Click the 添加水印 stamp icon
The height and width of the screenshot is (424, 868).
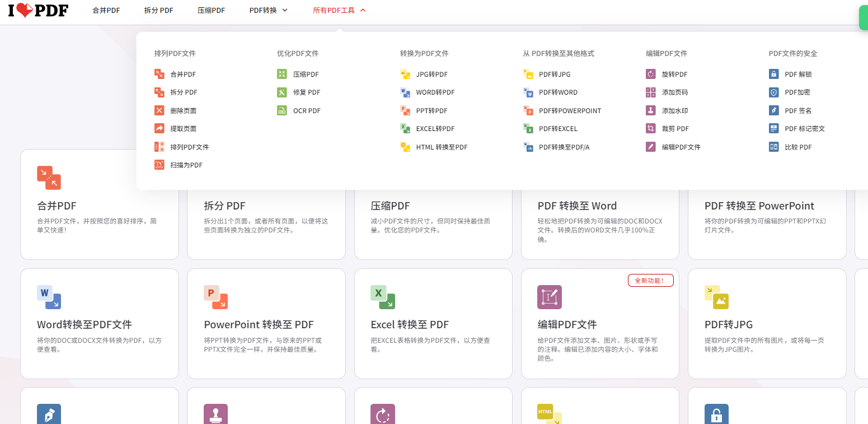click(651, 110)
